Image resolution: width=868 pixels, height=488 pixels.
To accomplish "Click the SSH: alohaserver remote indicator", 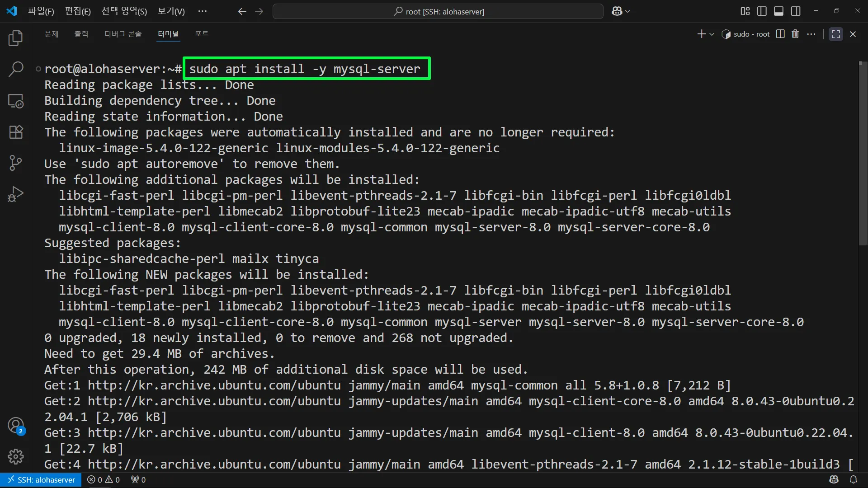I will pyautogui.click(x=41, y=480).
